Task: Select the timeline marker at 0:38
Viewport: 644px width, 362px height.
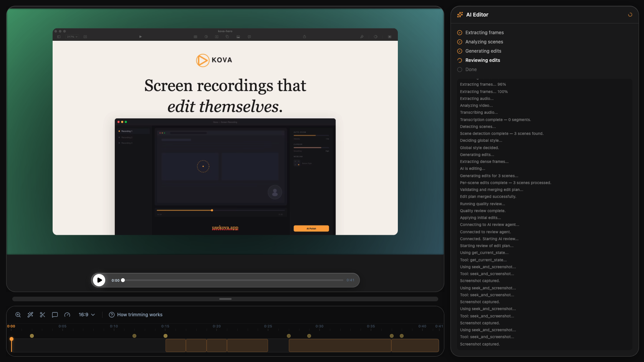Action: 402,336
